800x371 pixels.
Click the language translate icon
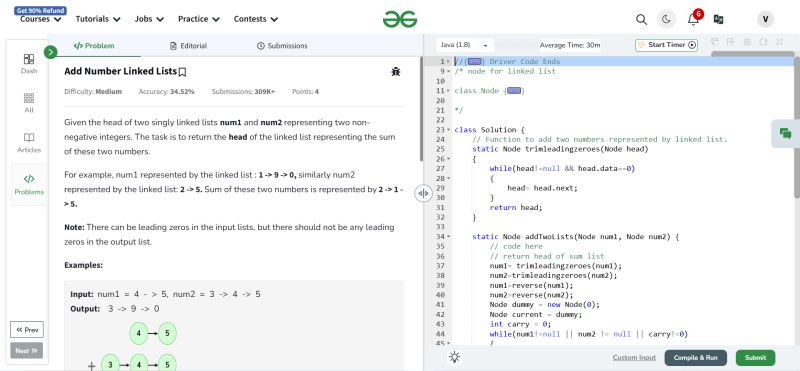(718, 19)
